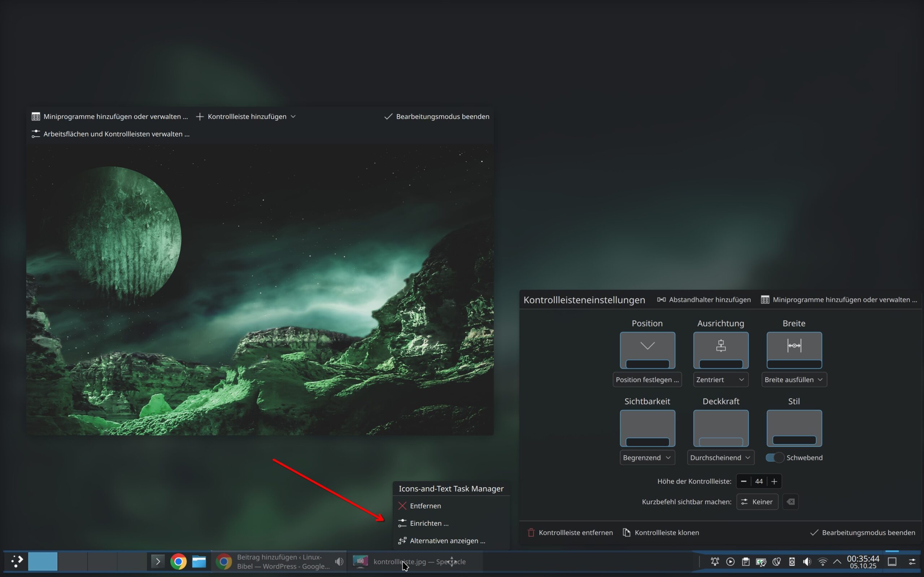Select Alternativen anzeigen menu entry

tap(447, 540)
